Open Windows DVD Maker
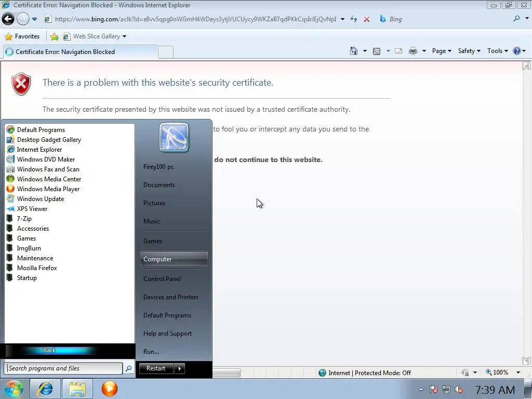The image size is (532, 399). tap(70, 159)
